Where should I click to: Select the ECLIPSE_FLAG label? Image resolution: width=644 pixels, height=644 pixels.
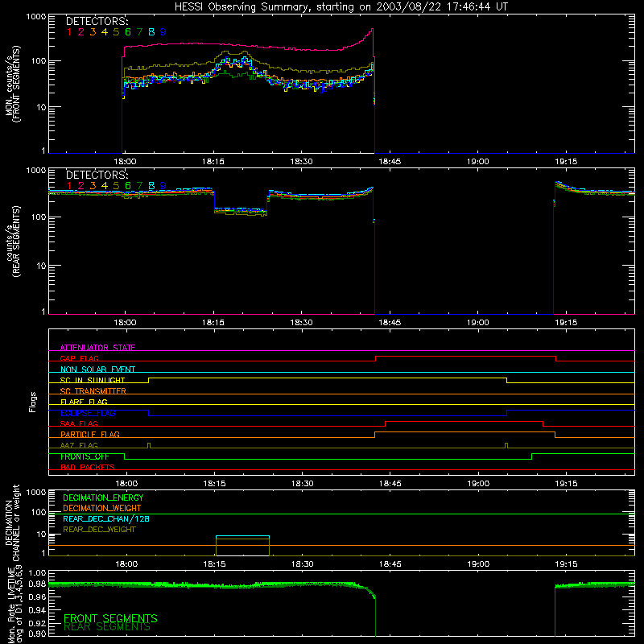(x=88, y=413)
